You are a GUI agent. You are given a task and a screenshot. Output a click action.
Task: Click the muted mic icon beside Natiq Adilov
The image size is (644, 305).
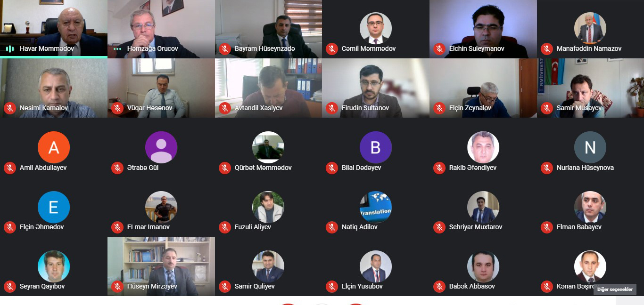pos(332,227)
